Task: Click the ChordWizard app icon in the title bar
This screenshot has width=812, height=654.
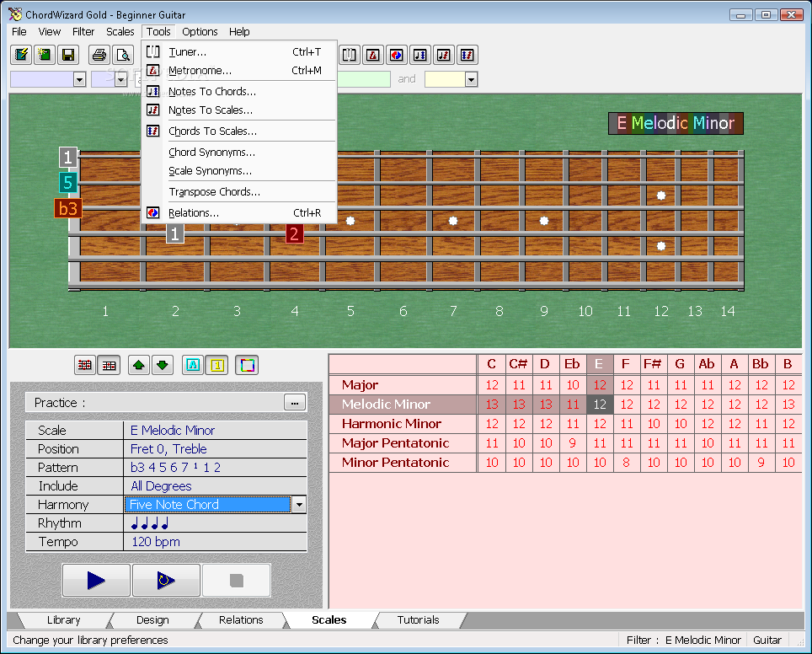Action: (15, 14)
